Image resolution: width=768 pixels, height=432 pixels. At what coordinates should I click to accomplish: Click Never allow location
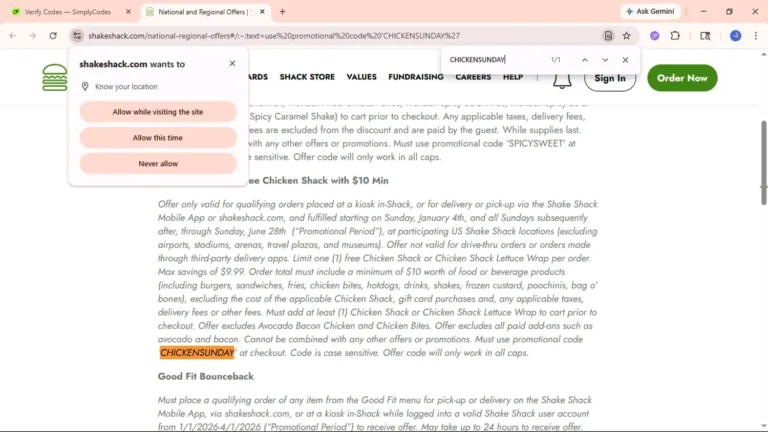coord(158,164)
